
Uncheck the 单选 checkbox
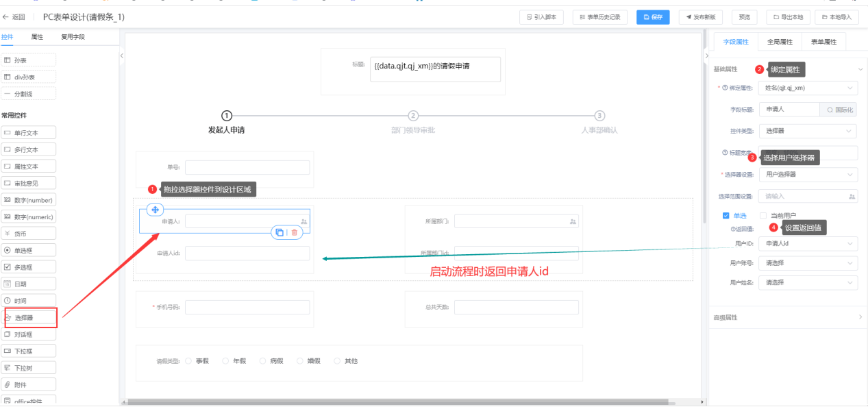[726, 216]
